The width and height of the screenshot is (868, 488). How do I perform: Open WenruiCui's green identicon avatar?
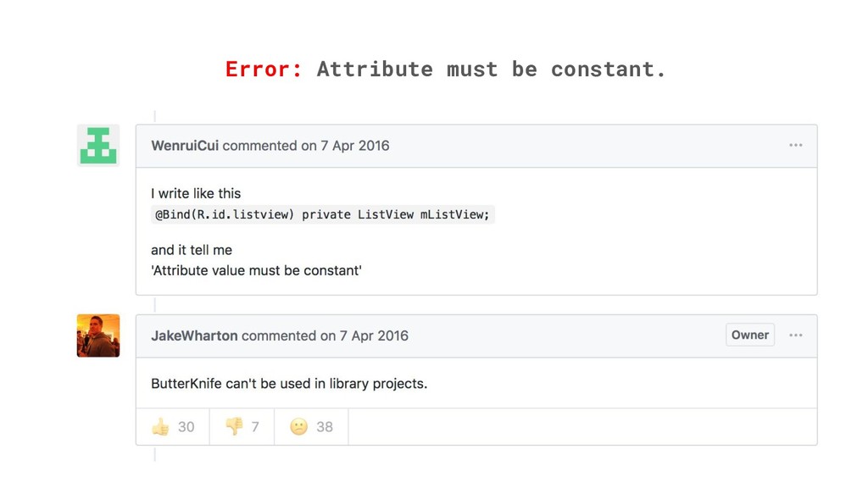pyautogui.click(x=98, y=146)
